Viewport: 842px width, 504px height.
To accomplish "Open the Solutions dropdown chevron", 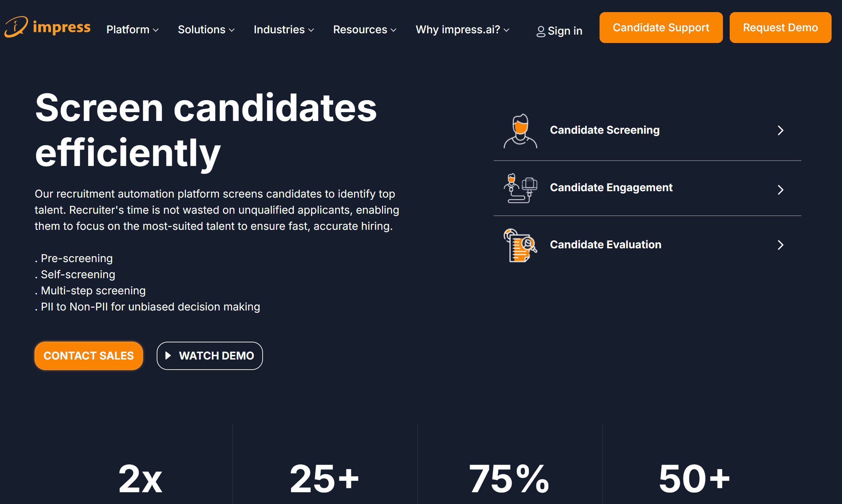I will point(232,30).
